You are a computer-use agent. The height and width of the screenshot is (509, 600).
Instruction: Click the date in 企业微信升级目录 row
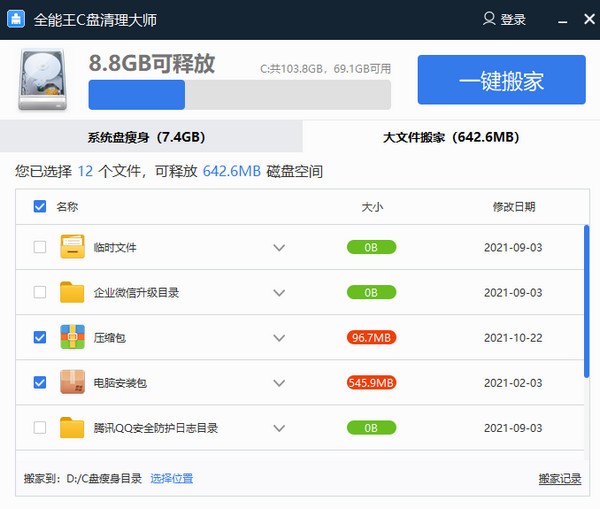click(513, 293)
